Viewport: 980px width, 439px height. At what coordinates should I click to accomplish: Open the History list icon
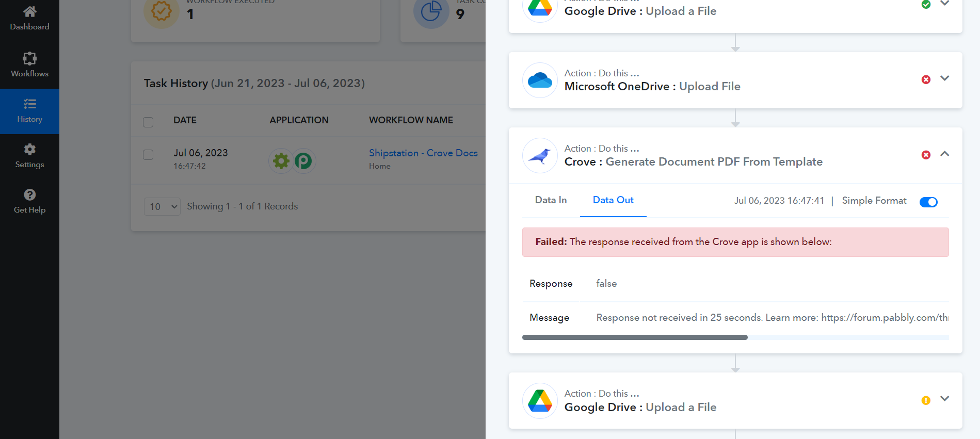coord(29,104)
